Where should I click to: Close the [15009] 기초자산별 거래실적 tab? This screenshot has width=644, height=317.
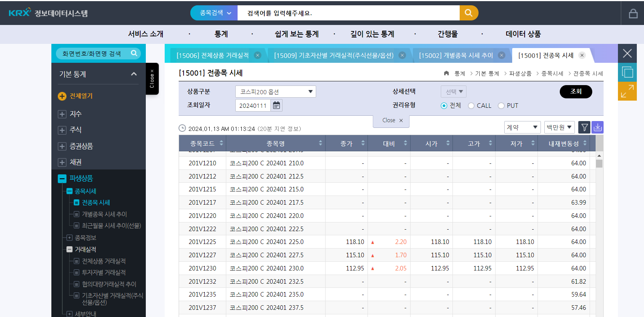402,55
